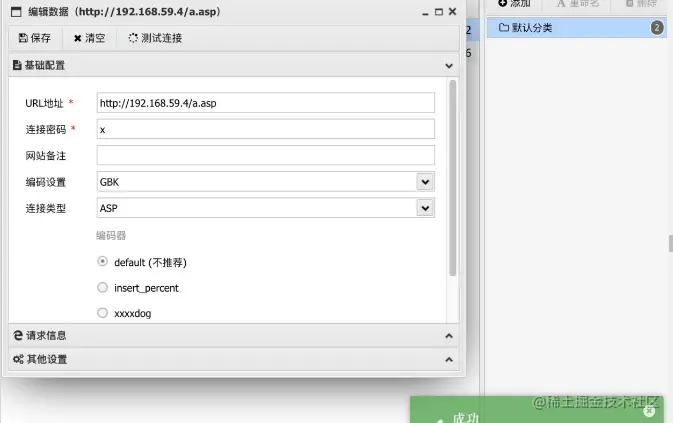Focus the URL地址 input field
This screenshot has width=673, height=423.
[x=266, y=103]
